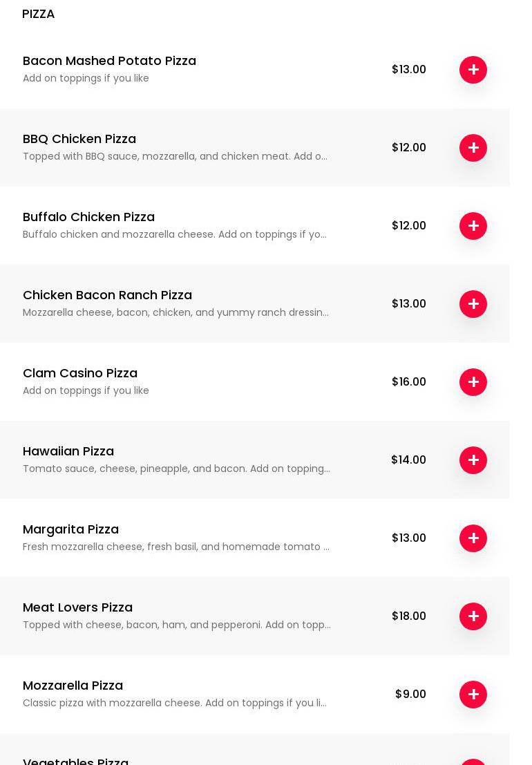Open Buffalo Chicken Pizza details
This screenshot has width=532, height=765.
pyautogui.click(x=88, y=217)
